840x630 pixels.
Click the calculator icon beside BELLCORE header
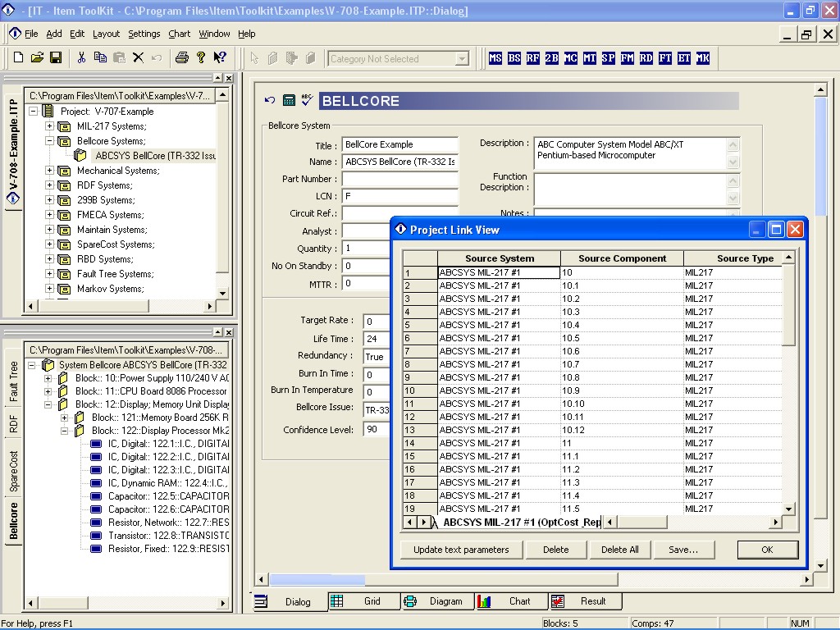click(x=289, y=99)
